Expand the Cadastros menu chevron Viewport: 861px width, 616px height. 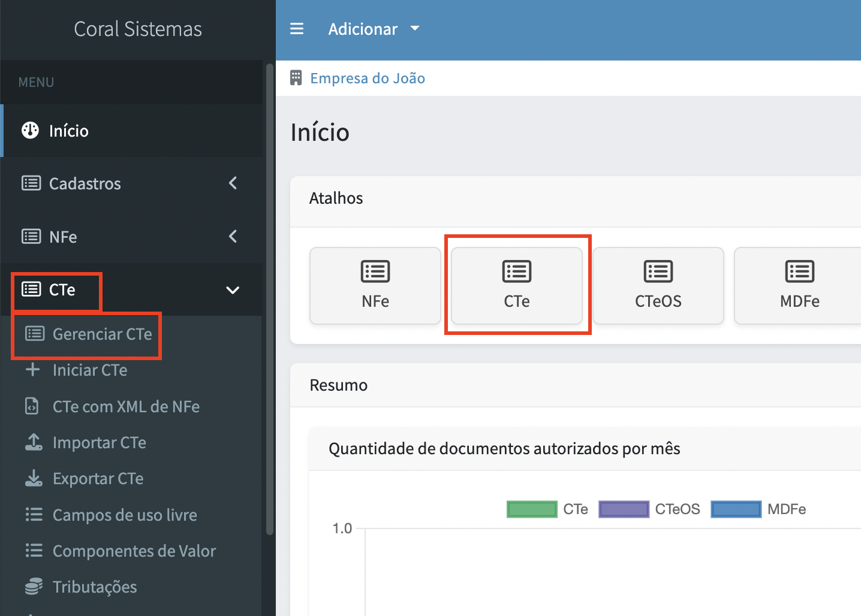pyautogui.click(x=233, y=183)
